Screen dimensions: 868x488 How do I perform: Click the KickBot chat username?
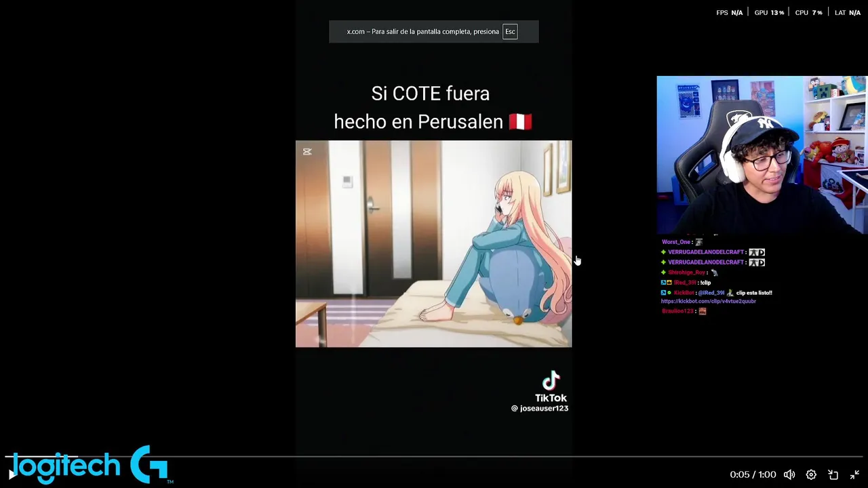pyautogui.click(x=684, y=293)
